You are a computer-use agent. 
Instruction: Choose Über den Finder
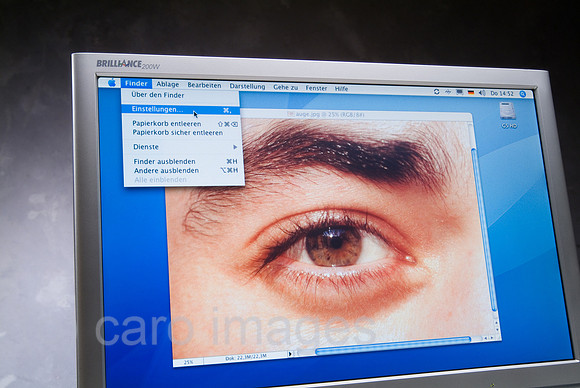click(x=180, y=95)
